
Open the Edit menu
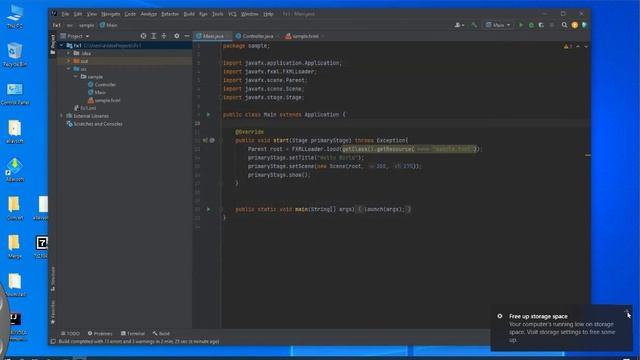78,14
